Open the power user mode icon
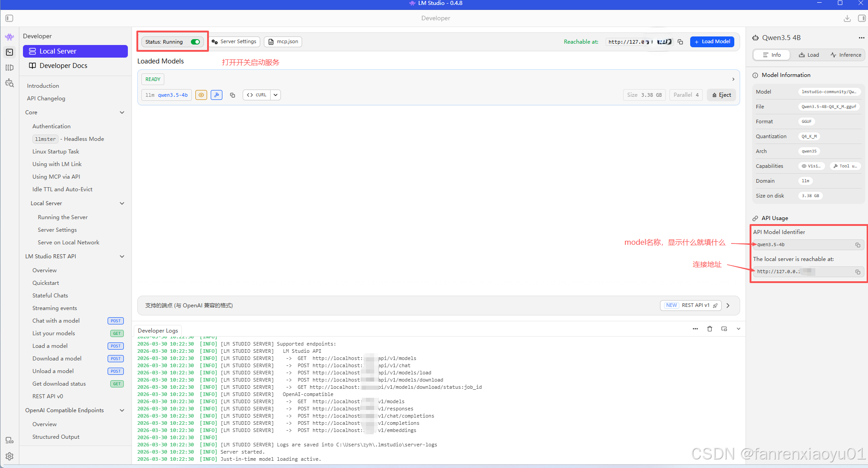Viewport: 868px width, 468px height. click(9, 440)
